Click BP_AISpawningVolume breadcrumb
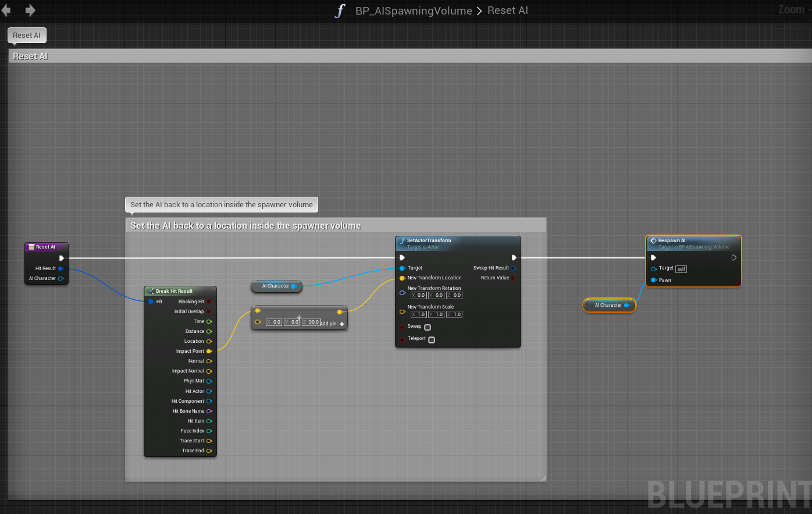Viewport: 812px width, 514px height. (414, 11)
